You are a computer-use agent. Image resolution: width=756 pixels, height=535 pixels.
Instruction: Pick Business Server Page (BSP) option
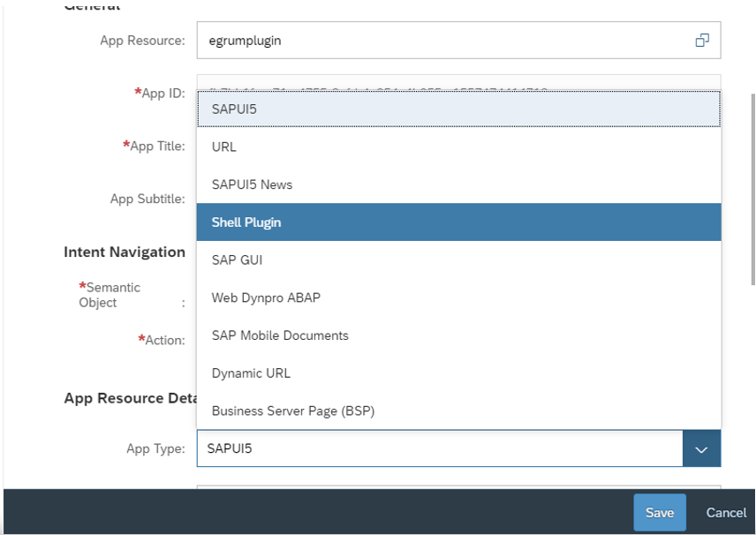pyautogui.click(x=458, y=411)
